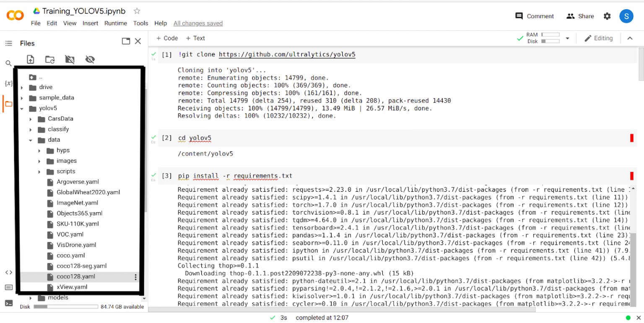Open the Find and replace {x} variables icon

pos(8,83)
